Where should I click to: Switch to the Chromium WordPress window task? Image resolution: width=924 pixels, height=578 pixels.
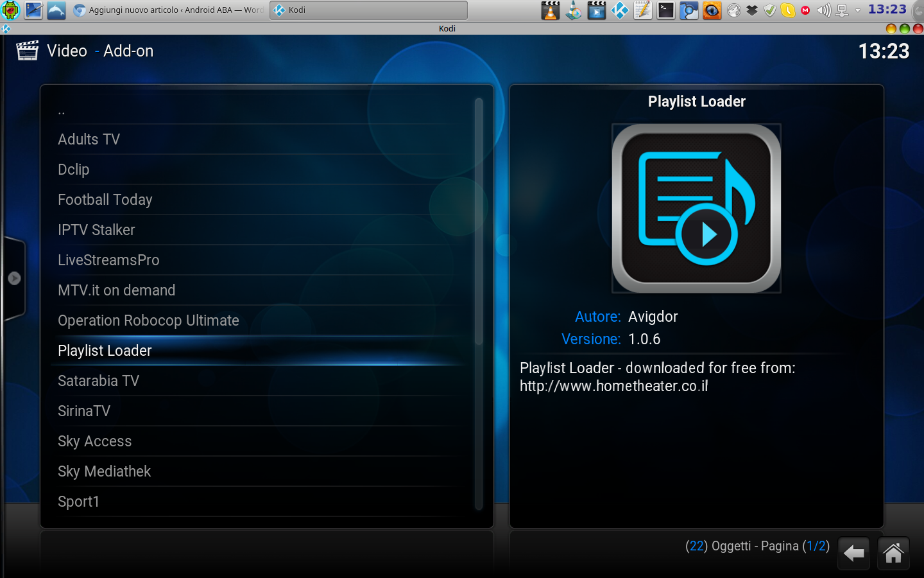169,10
